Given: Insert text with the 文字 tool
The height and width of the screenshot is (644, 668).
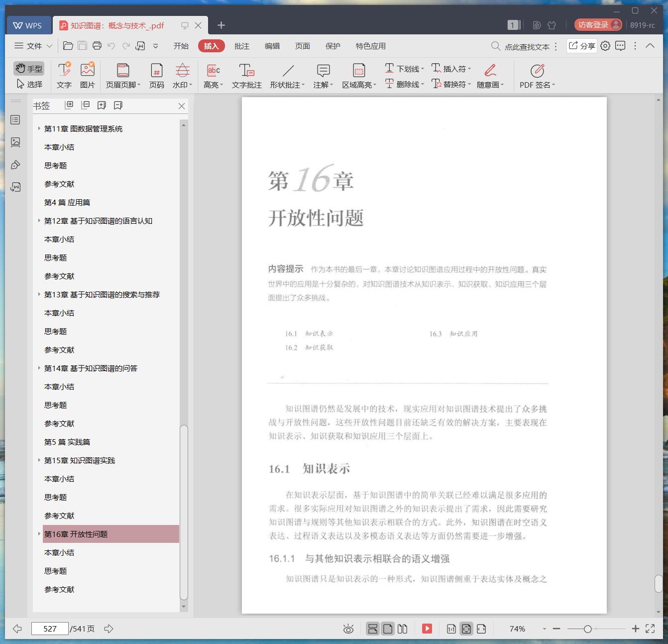Looking at the screenshot, I should click(x=64, y=76).
